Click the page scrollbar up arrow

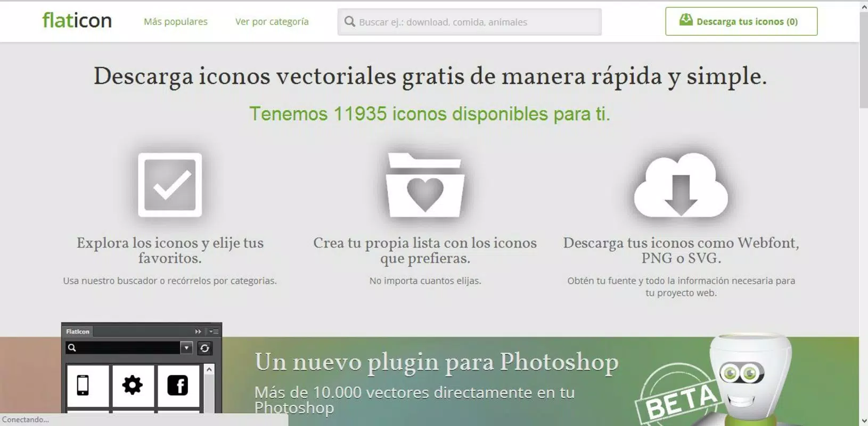pyautogui.click(x=863, y=6)
